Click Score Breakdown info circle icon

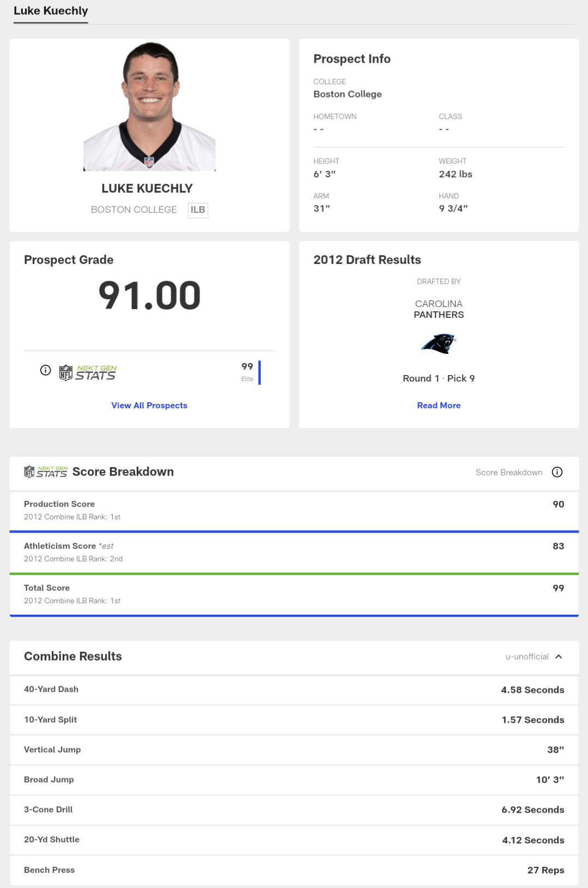tap(557, 472)
